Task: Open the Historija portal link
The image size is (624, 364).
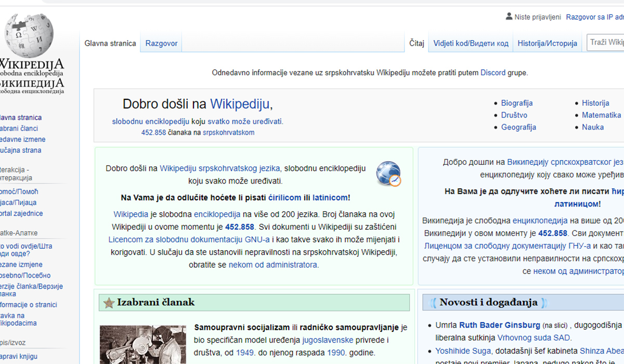Action: point(595,103)
